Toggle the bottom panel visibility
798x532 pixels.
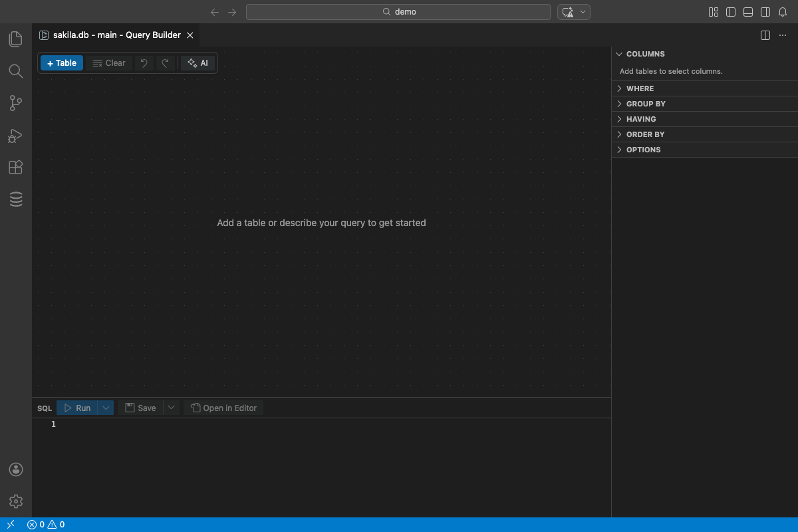coord(748,11)
